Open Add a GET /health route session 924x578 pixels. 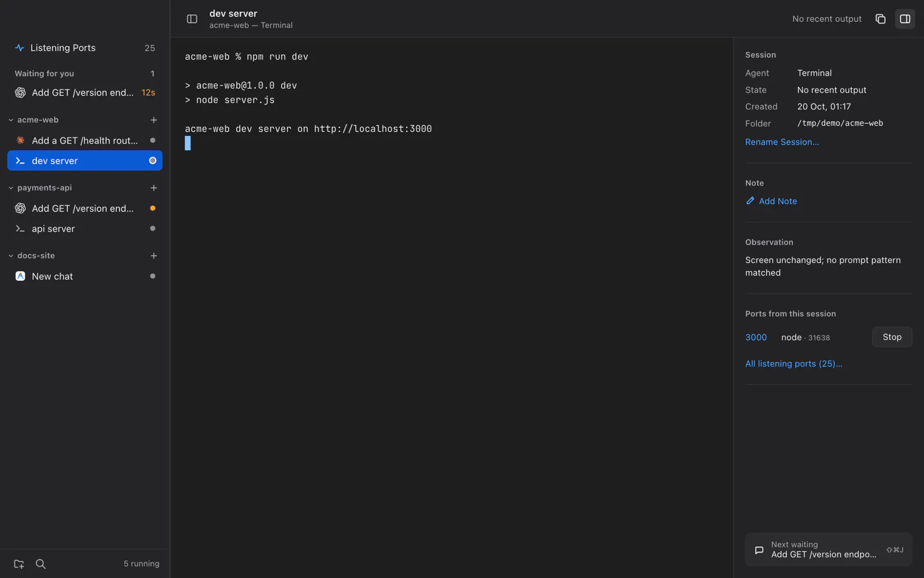point(85,140)
